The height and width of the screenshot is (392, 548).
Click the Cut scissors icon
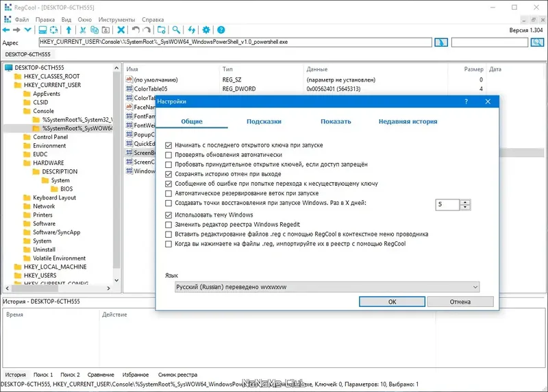pyautogui.click(x=83, y=30)
